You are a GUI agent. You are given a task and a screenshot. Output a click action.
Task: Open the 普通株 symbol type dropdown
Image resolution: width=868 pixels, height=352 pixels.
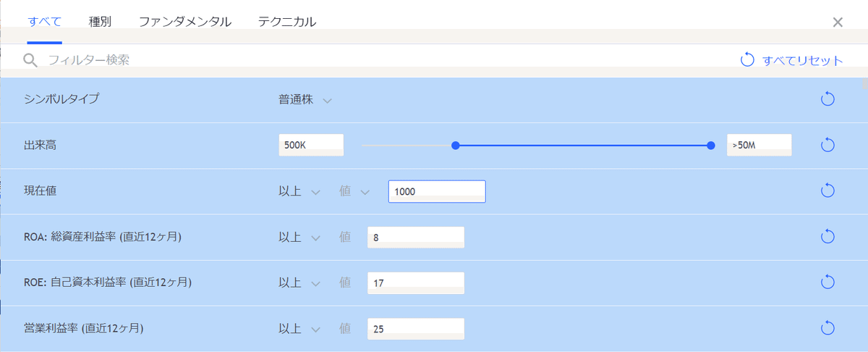305,100
